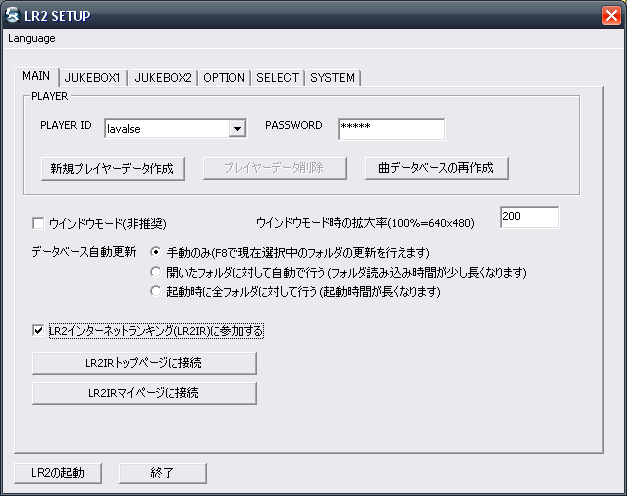Open the Language menu
Viewport: 627px width, 496px height.
[32, 38]
